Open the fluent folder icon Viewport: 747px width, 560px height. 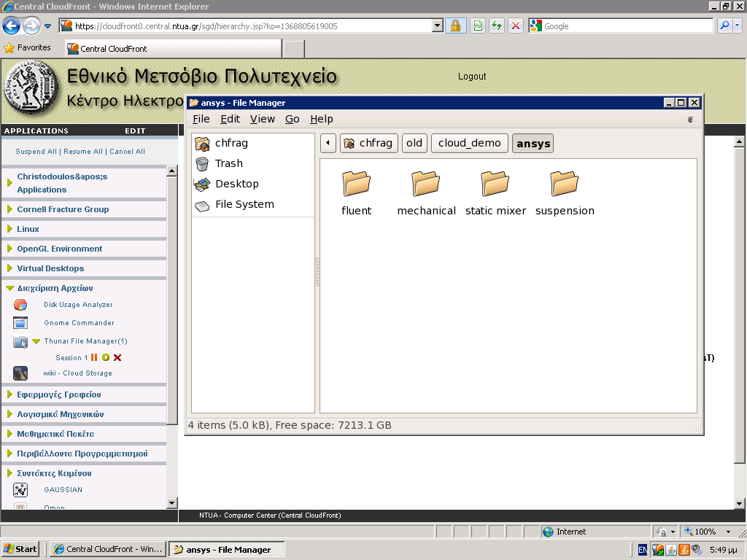(356, 184)
